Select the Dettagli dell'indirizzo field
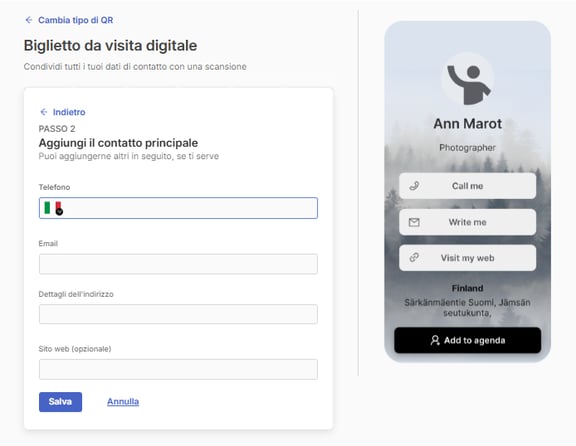 pos(178,314)
